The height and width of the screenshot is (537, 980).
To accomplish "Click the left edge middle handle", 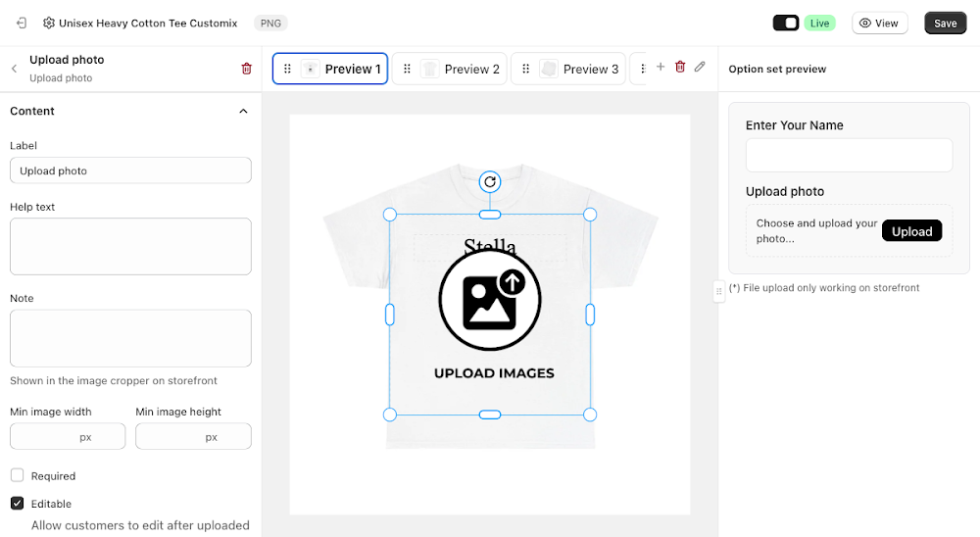I will coord(389,315).
